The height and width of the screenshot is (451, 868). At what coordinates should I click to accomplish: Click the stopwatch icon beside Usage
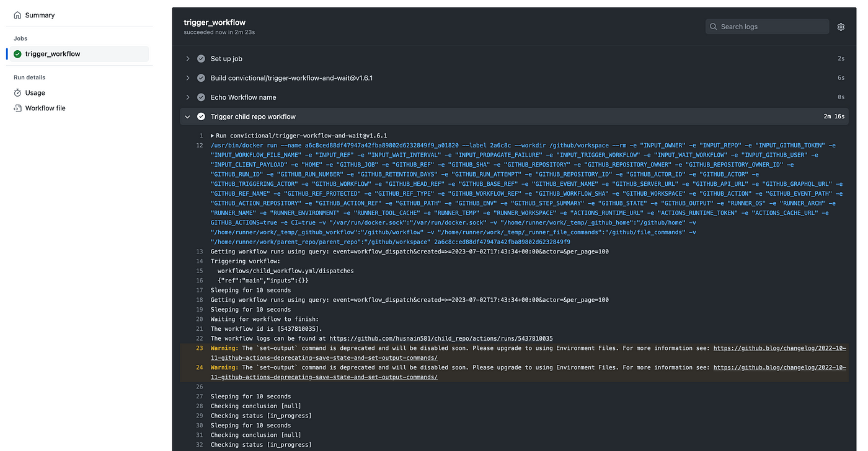click(17, 92)
